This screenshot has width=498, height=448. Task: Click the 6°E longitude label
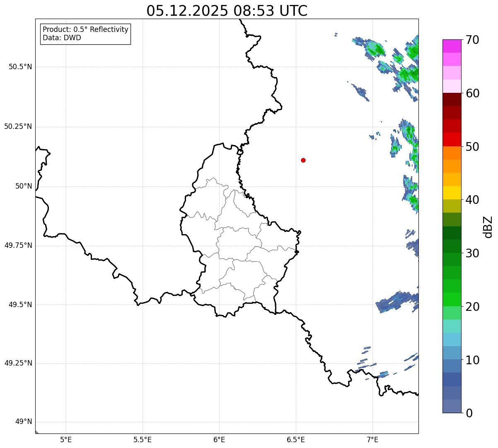(219, 439)
